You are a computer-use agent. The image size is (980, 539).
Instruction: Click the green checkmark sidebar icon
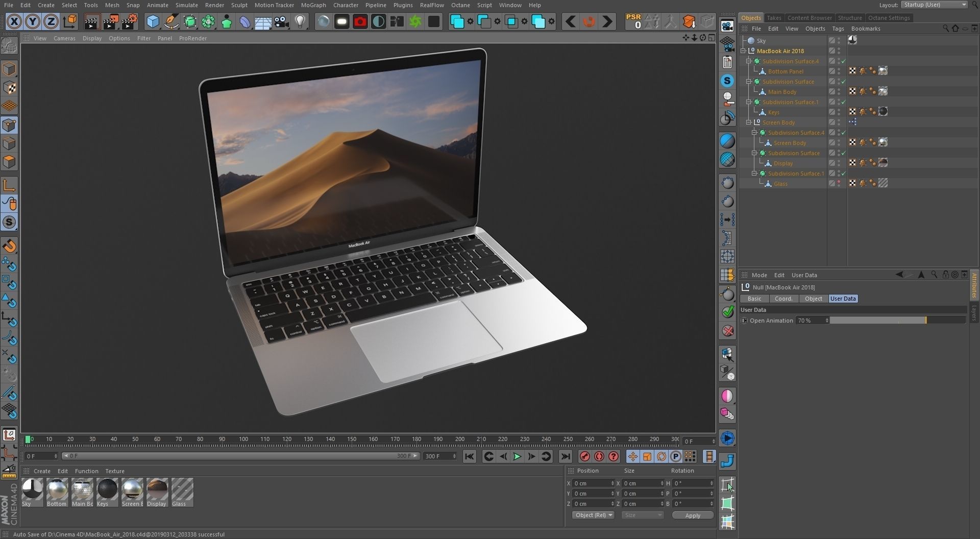[727, 311]
